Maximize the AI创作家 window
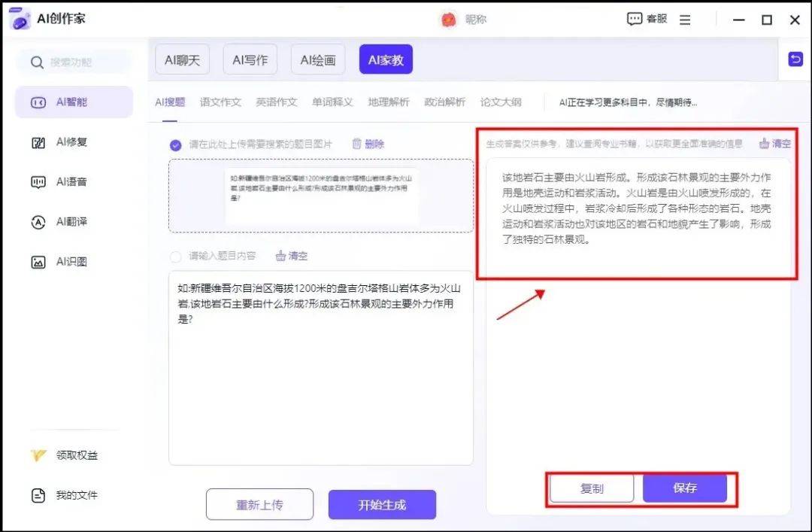The image size is (812, 532). [x=767, y=20]
